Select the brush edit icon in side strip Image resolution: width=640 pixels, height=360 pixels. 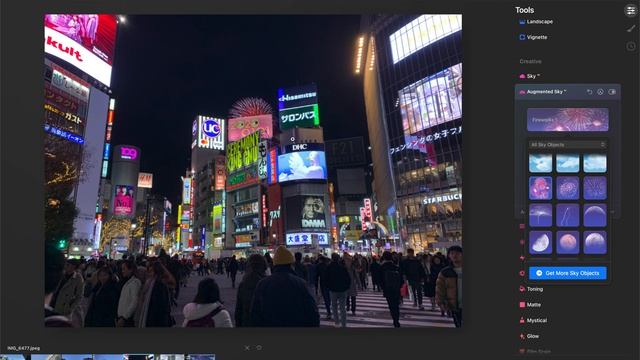(631, 28)
